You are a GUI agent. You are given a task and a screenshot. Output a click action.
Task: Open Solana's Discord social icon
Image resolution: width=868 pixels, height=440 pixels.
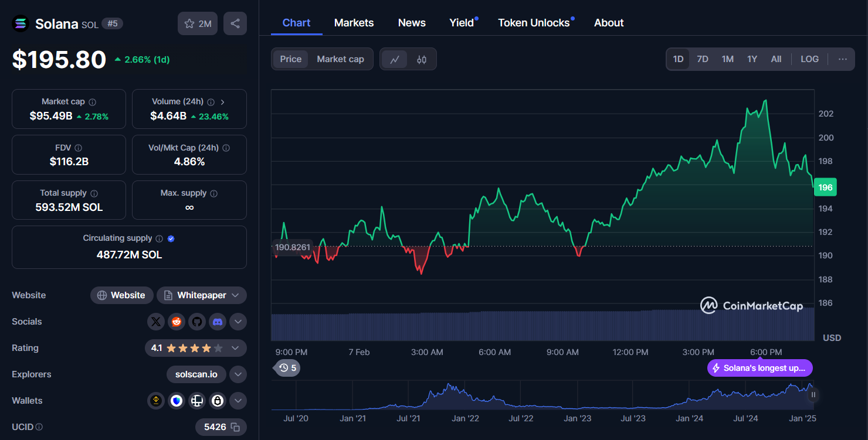coord(218,322)
